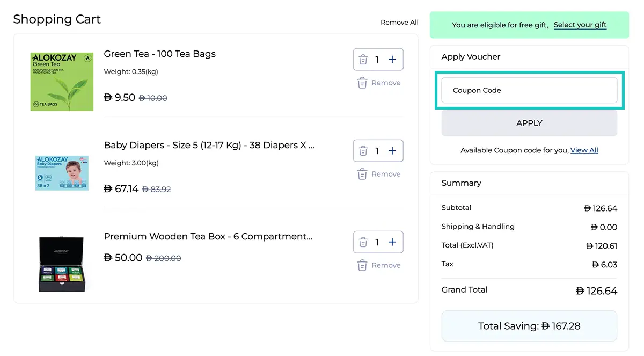Focus the Coupon Code input field

coord(529,90)
